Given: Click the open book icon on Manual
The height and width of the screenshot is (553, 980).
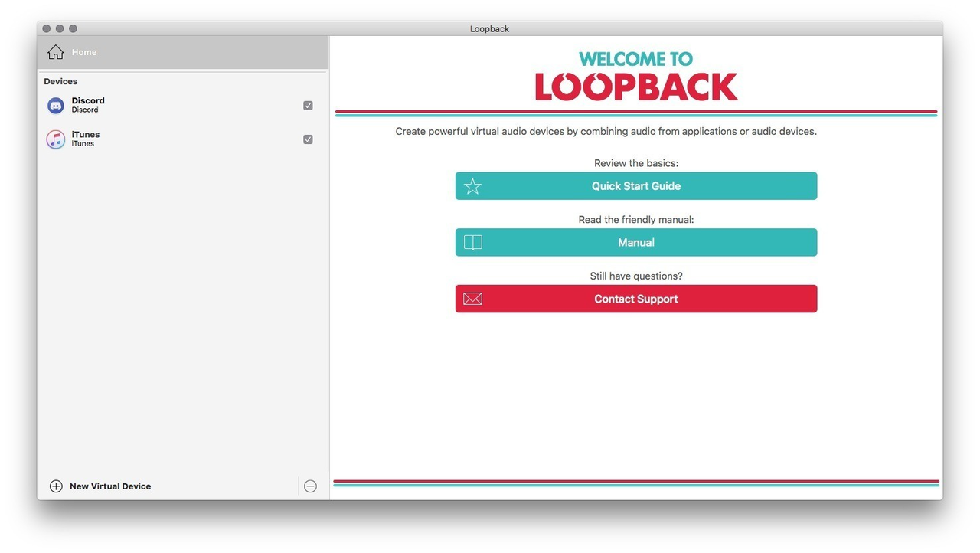Looking at the screenshot, I should pyautogui.click(x=473, y=243).
